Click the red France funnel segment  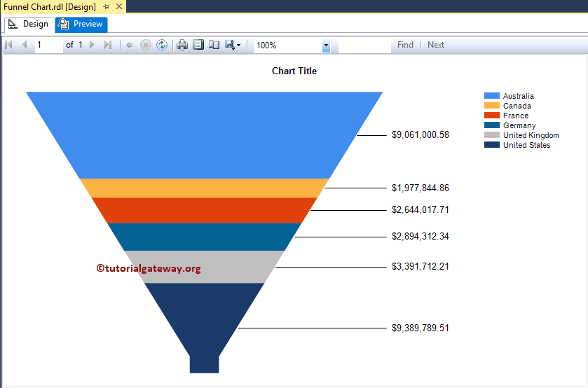click(205, 210)
